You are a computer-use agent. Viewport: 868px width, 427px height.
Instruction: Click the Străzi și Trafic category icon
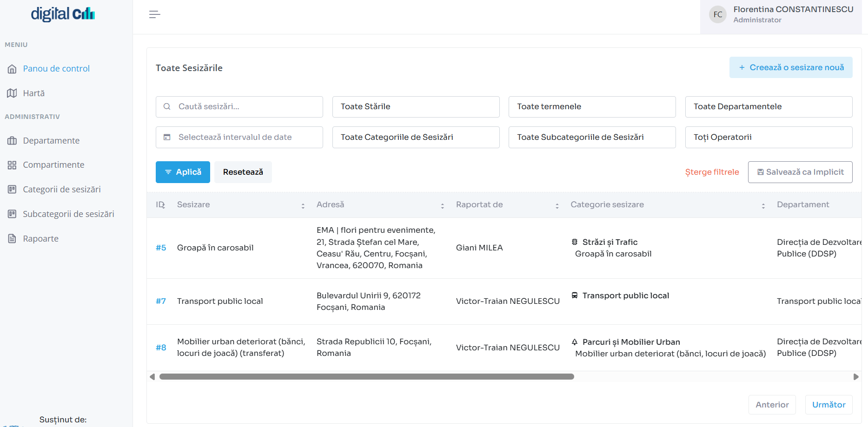(x=575, y=242)
